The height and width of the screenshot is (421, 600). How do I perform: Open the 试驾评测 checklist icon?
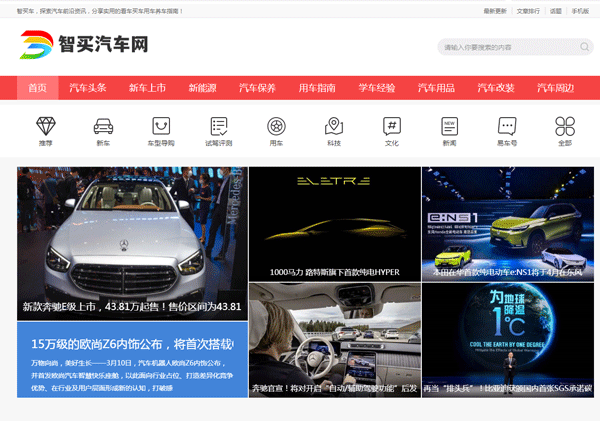219,126
